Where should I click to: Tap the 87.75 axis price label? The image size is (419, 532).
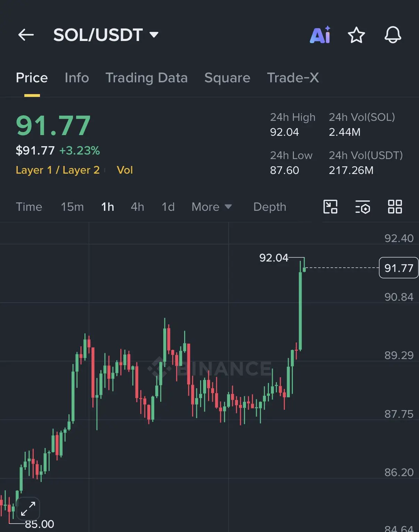tap(399, 414)
